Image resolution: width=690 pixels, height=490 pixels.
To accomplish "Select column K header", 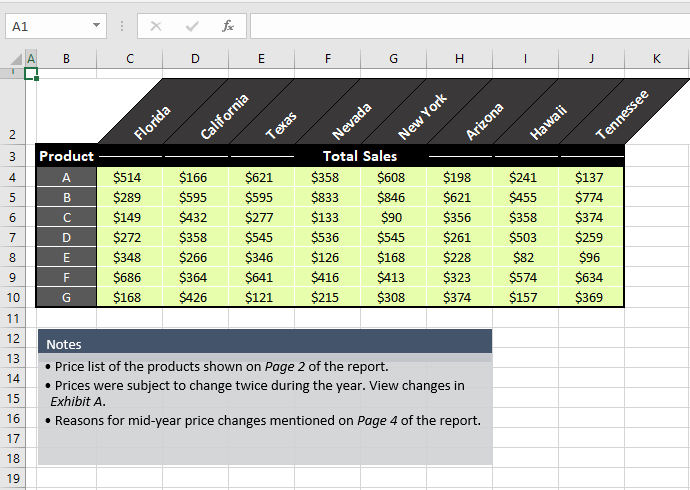I will click(x=656, y=59).
